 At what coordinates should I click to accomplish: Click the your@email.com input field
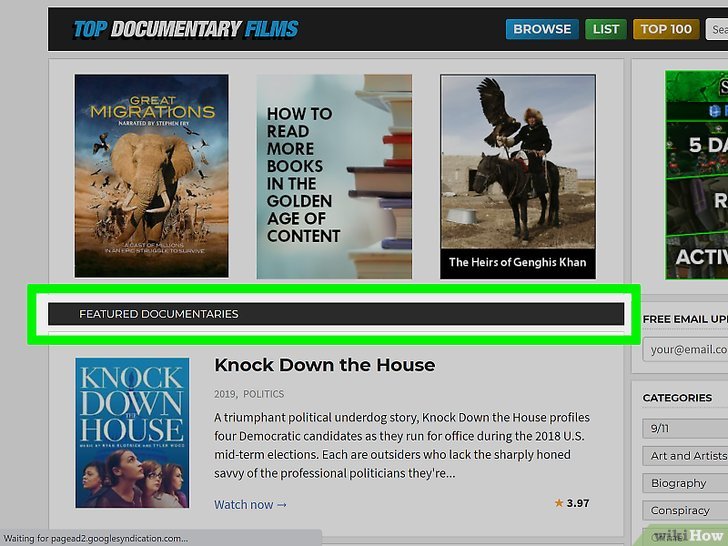pos(685,349)
